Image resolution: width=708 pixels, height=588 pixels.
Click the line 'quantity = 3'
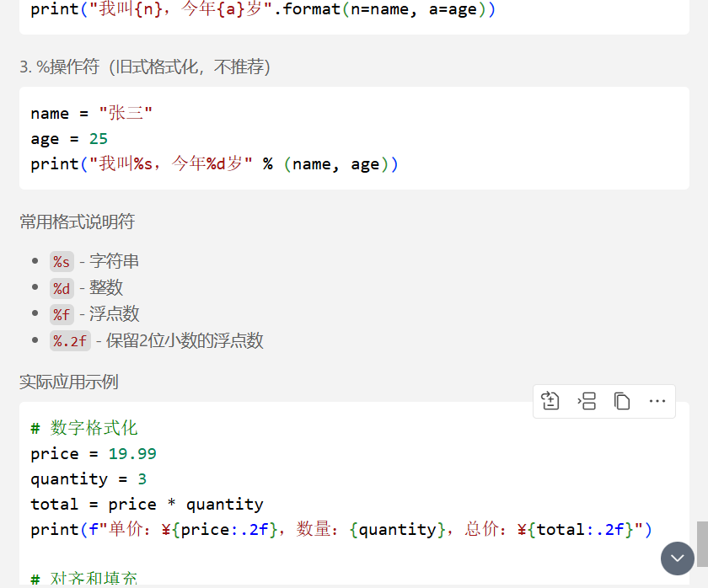click(x=88, y=478)
